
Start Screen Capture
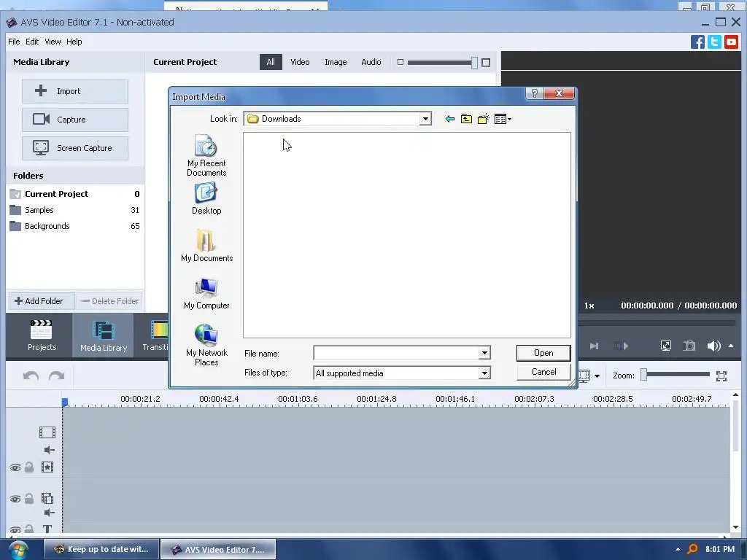click(75, 148)
